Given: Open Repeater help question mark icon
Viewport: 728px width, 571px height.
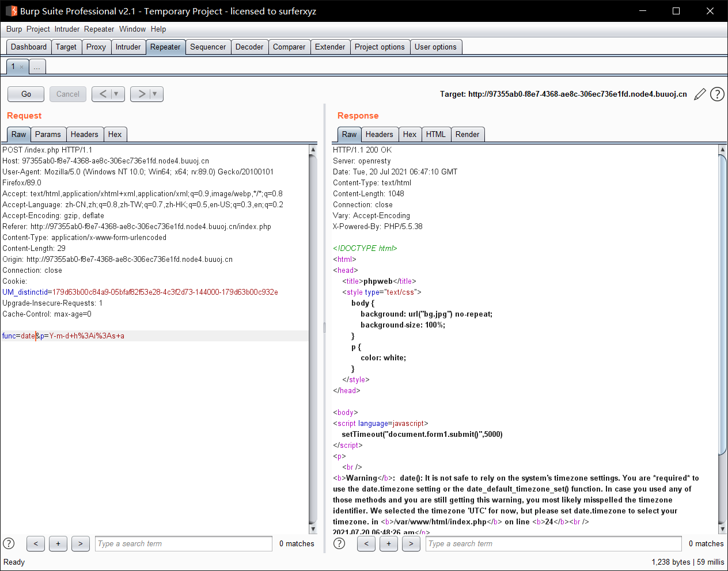Looking at the screenshot, I should point(717,94).
